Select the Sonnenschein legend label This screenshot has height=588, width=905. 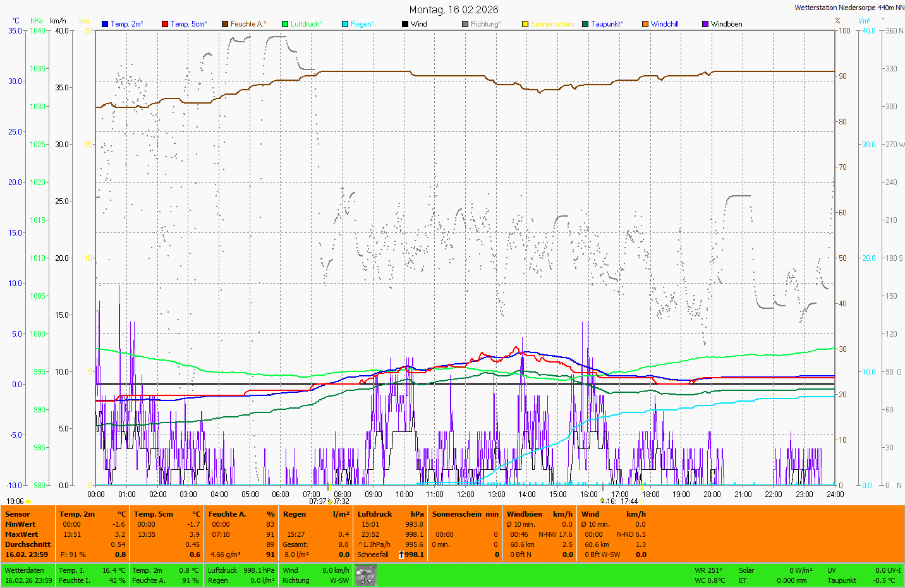click(552, 24)
